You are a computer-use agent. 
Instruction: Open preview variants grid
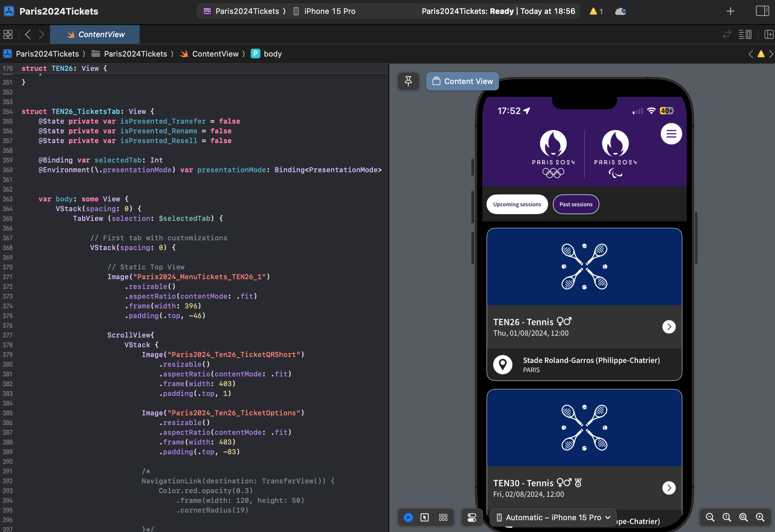pyautogui.click(x=443, y=517)
